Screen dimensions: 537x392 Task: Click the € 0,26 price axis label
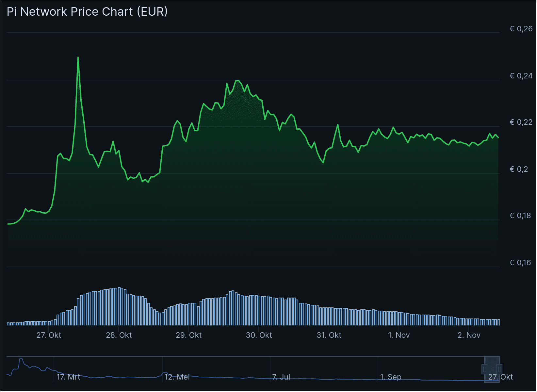tap(521, 29)
